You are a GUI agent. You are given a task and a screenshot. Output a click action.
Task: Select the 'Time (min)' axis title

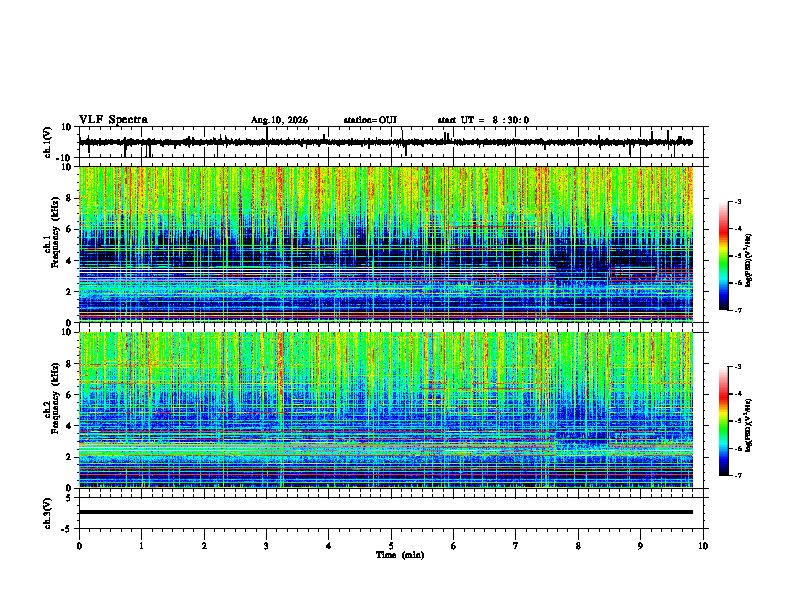click(400, 555)
